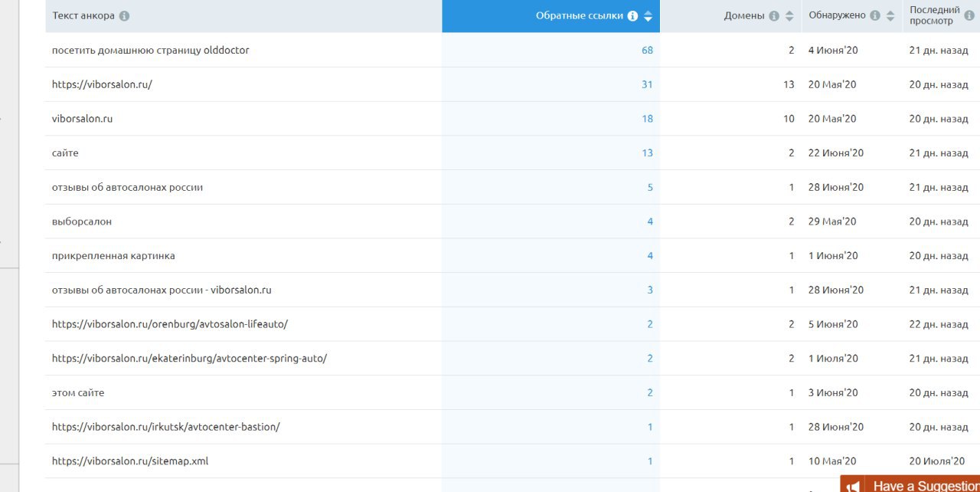
Task: Sort by Обнаружено sort arrows
Action: coord(890,16)
